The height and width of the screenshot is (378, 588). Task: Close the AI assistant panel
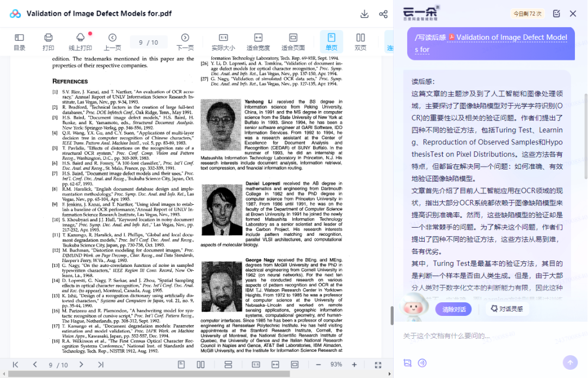pos(573,14)
